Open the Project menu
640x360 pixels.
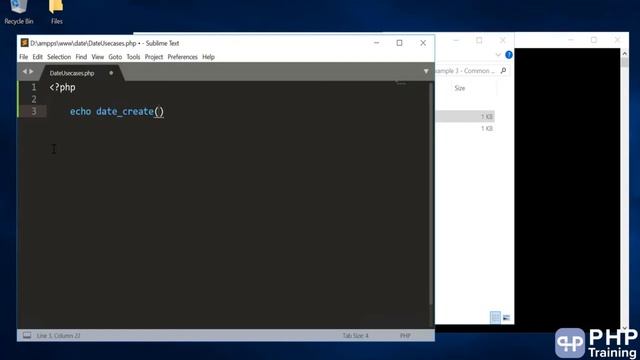pos(154,57)
